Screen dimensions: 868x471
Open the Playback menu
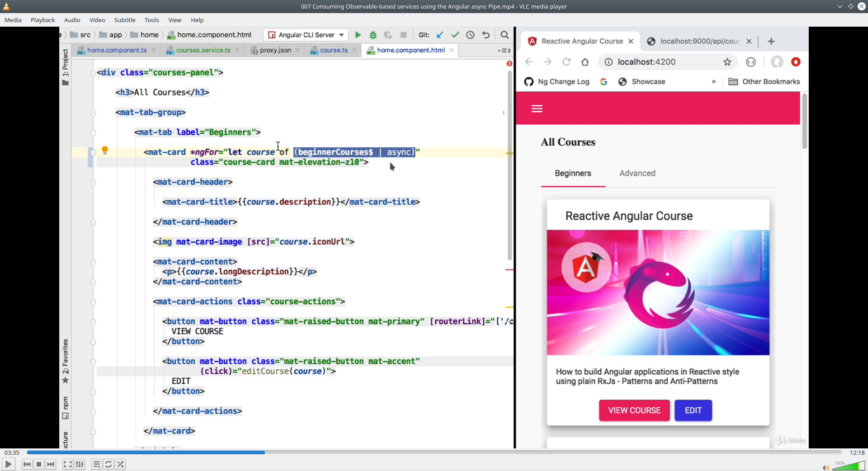pyautogui.click(x=43, y=20)
